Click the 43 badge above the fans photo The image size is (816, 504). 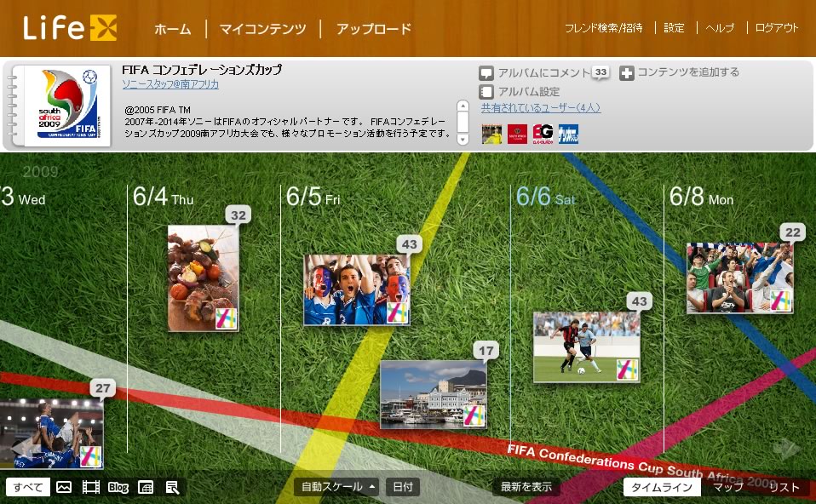409,244
